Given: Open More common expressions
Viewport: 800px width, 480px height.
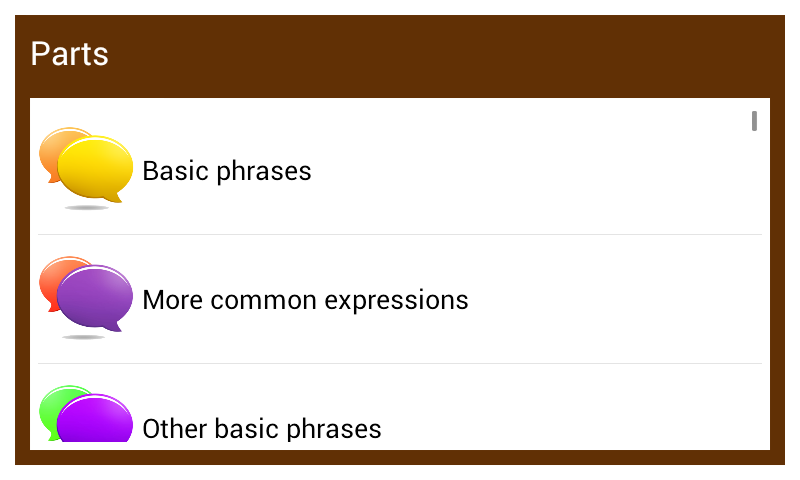Looking at the screenshot, I should click(305, 300).
